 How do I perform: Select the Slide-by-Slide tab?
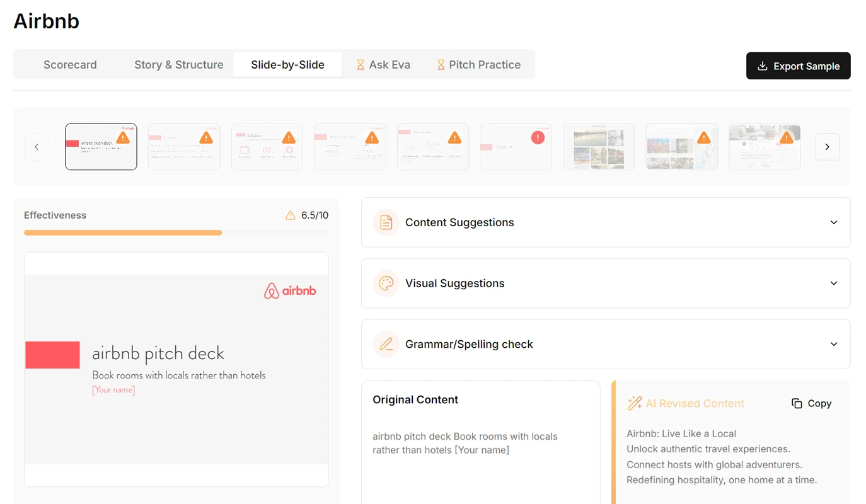[x=287, y=65]
